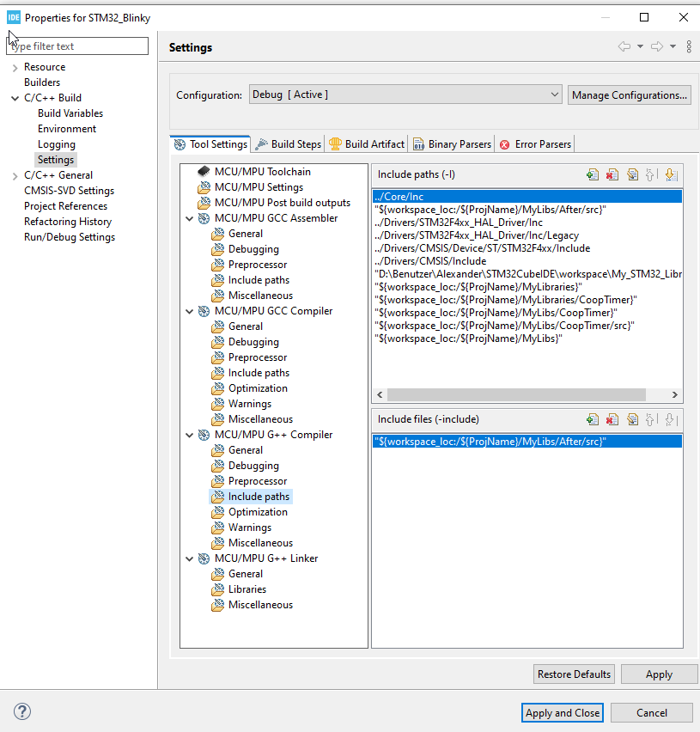This screenshot has height=732, width=700.
Task: Select MCU/MPU Toolchain chip icon
Action: [204, 171]
